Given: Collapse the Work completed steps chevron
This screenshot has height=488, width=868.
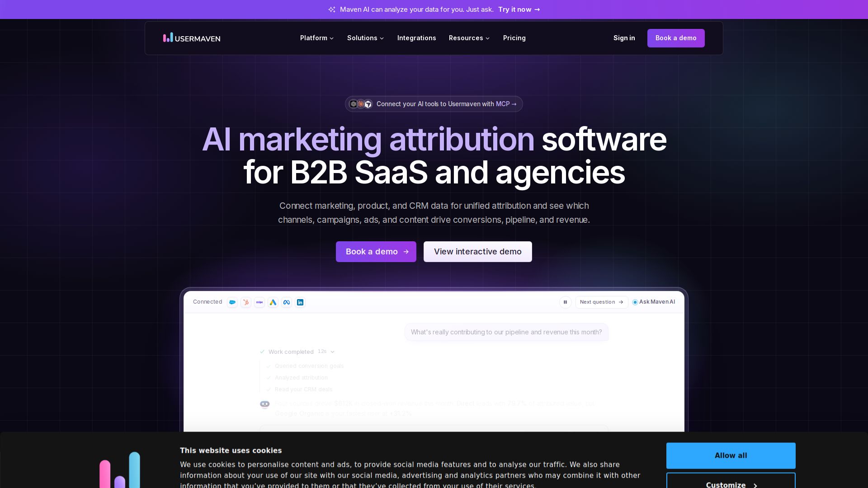Looking at the screenshot, I should pos(333,352).
